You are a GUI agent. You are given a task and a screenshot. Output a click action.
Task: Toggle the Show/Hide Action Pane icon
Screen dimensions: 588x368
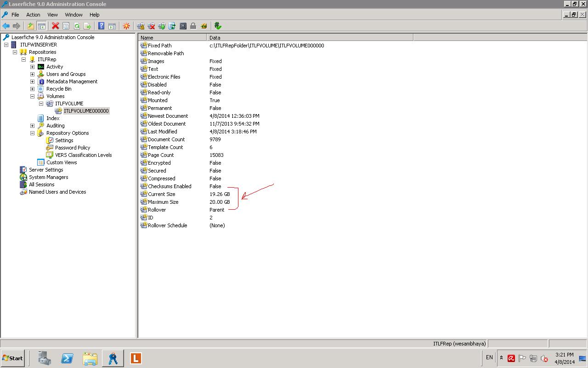click(112, 26)
